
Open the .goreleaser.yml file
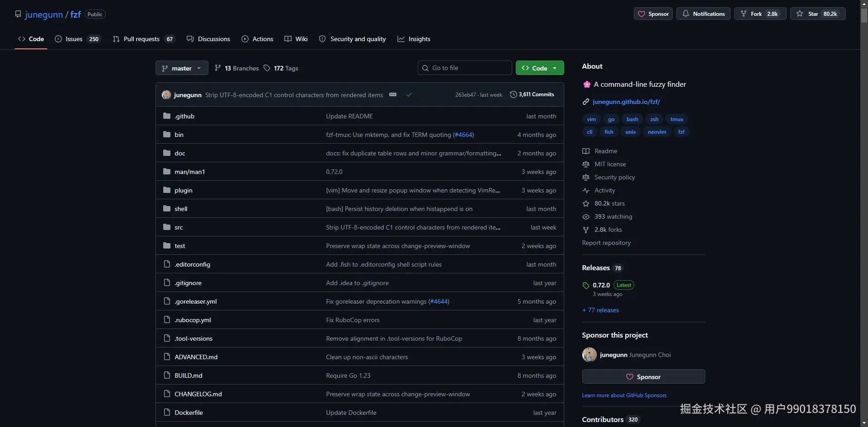196,301
